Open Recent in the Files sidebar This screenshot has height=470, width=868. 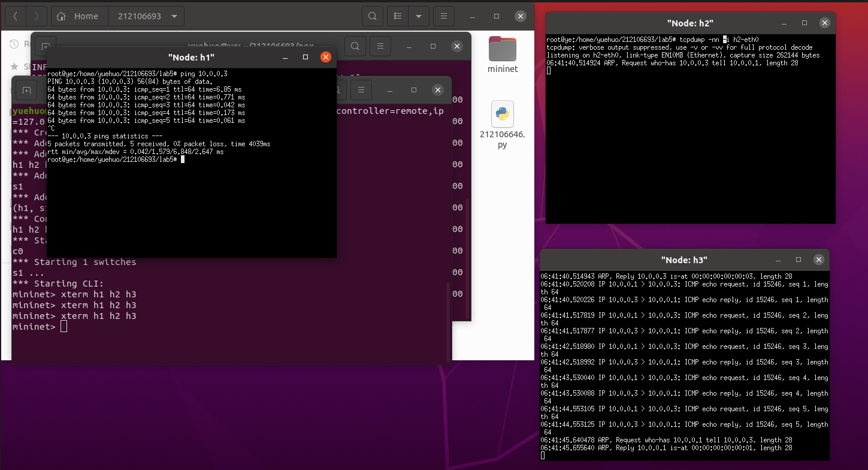(20, 44)
